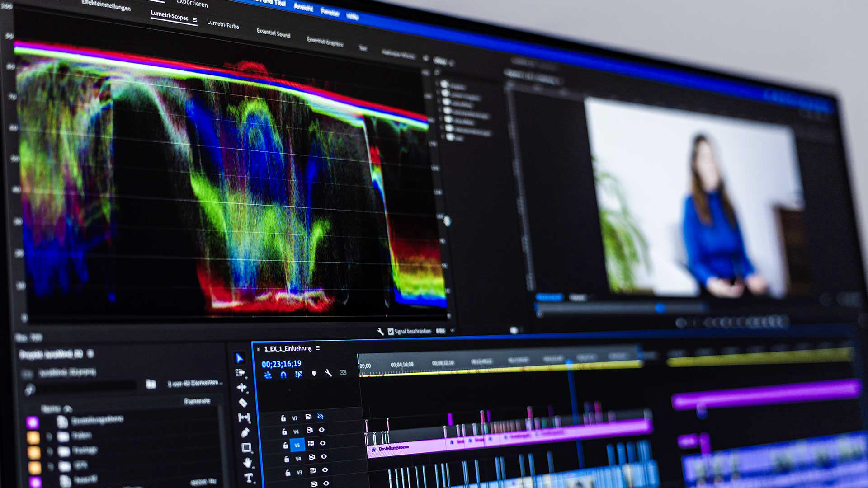Toggle lock on track V7
This screenshot has width=868, height=488.
click(x=283, y=418)
